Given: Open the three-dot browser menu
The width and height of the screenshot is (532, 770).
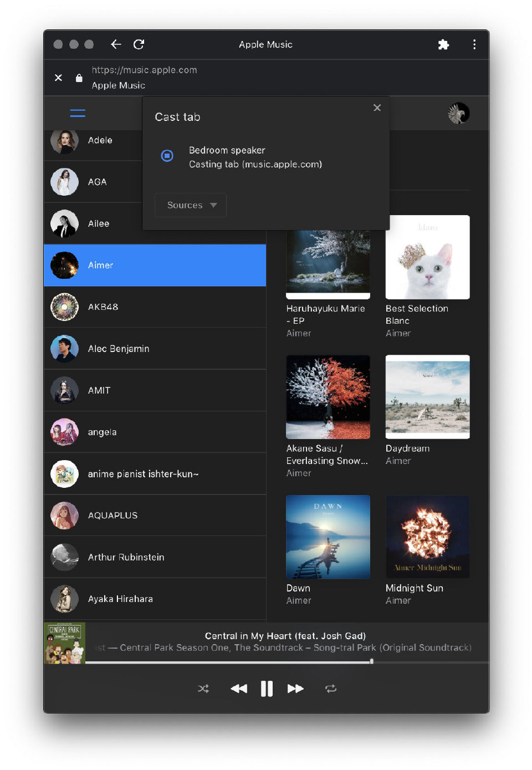Looking at the screenshot, I should [474, 44].
